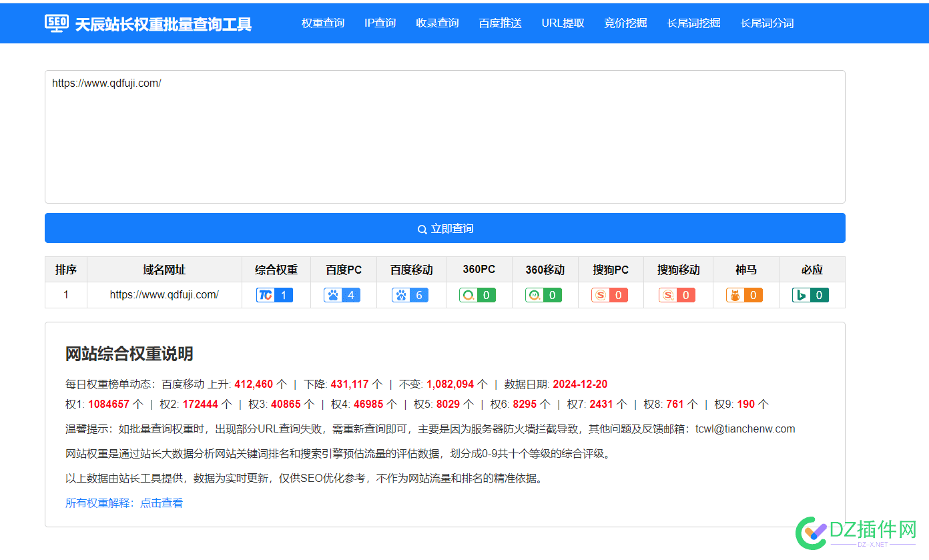Click the 天辰站长权重批量查询工具 site title

click(x=163, y=24)
